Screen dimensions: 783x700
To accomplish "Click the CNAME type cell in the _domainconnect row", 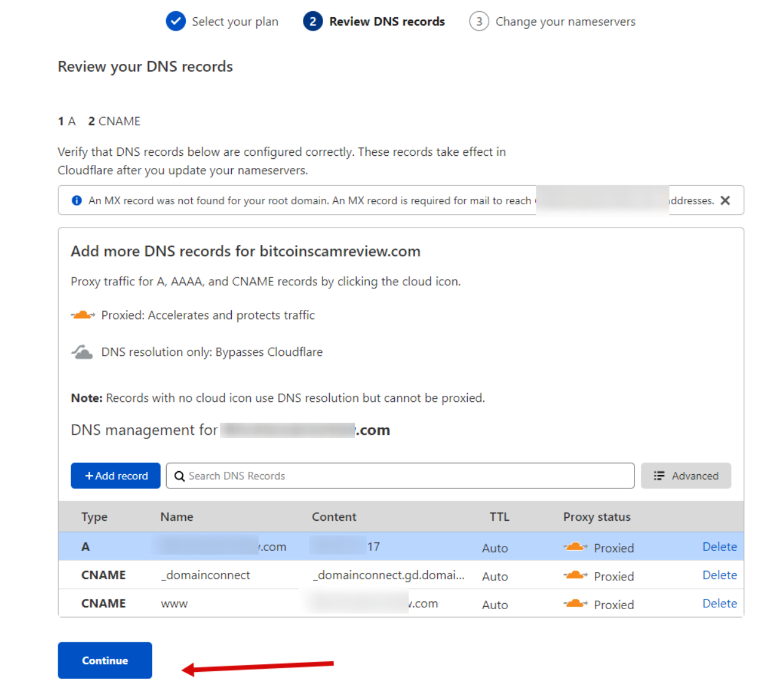I will coord(104,575).
